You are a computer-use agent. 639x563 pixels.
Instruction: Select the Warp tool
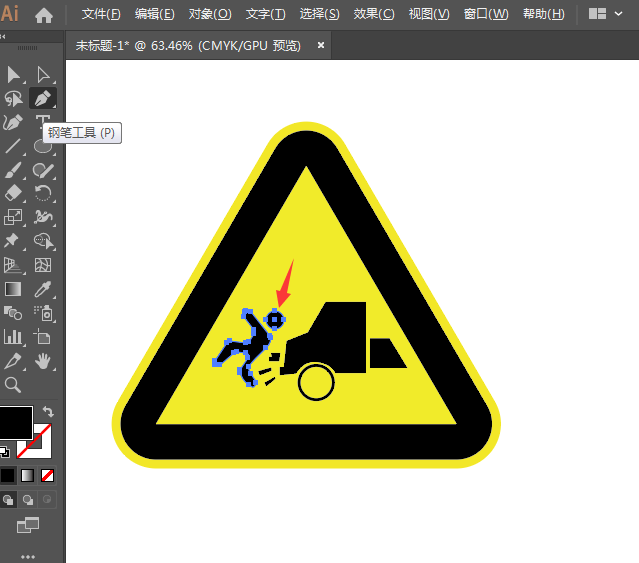43,217
